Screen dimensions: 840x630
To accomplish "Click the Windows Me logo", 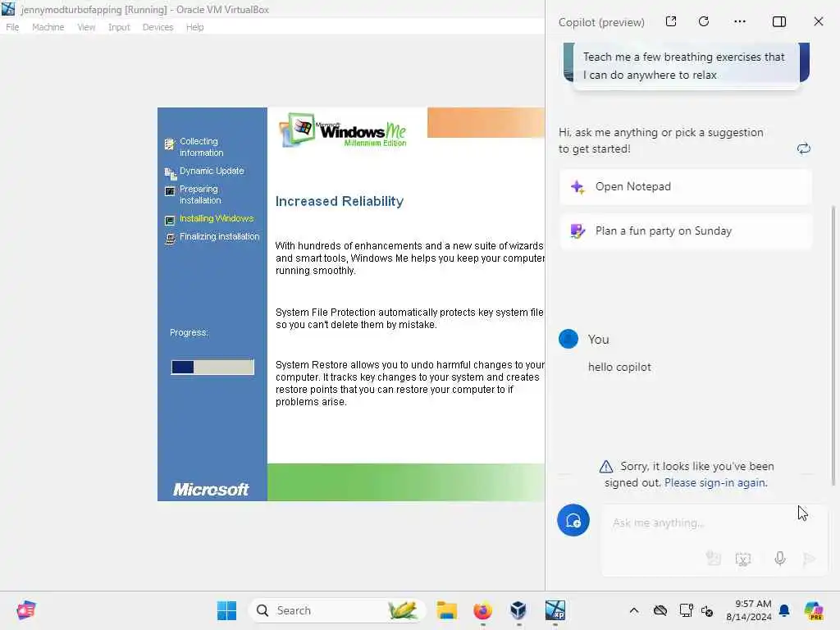I will [x=343, y=130].
